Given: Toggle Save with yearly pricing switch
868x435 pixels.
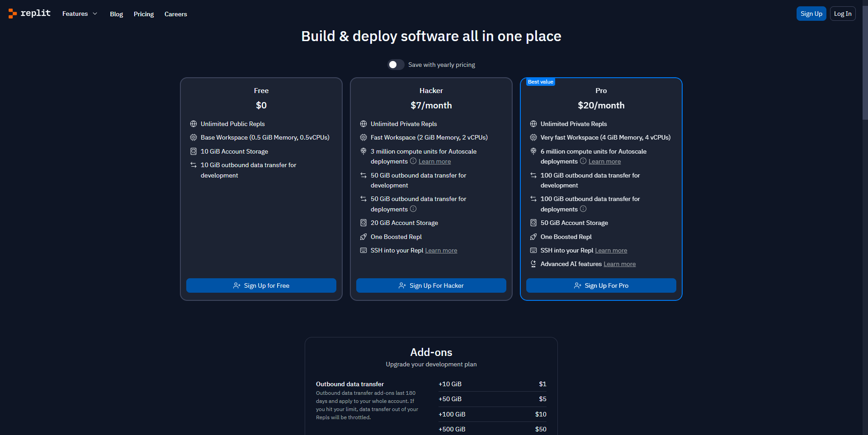Looking at the screenshot, I should pyautogui.click(x=396, y=65).
